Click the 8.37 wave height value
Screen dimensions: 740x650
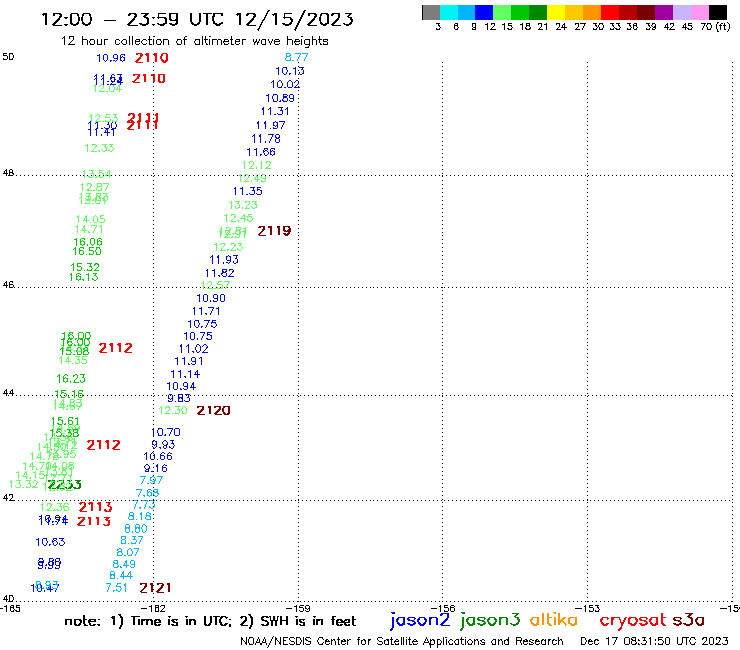click(132, 540)
